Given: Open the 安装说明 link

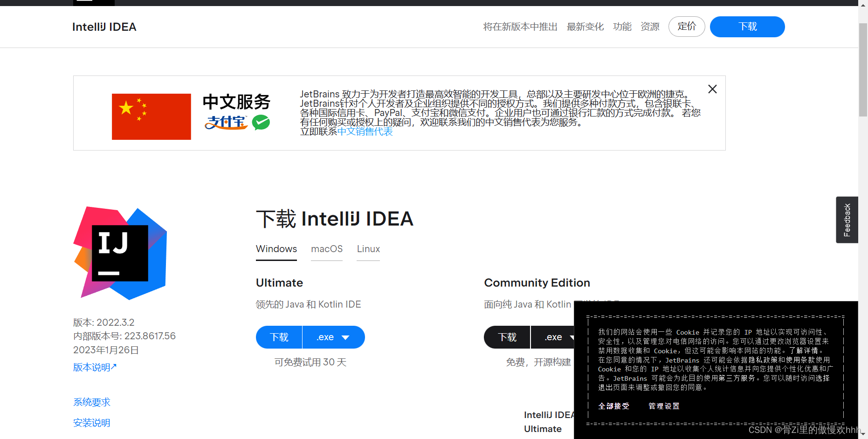Looking at the screenshot, I should pos(92,423).
